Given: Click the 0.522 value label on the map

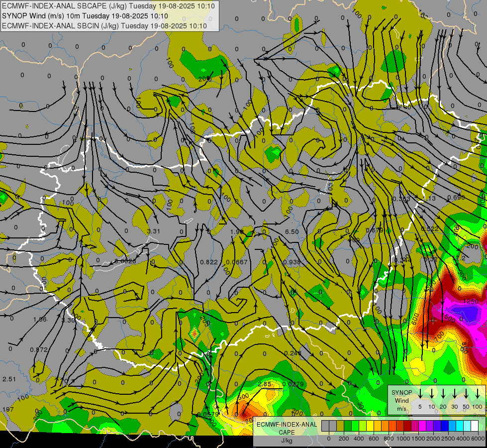Looking at the screenshot, I should [x=430, y=229].
